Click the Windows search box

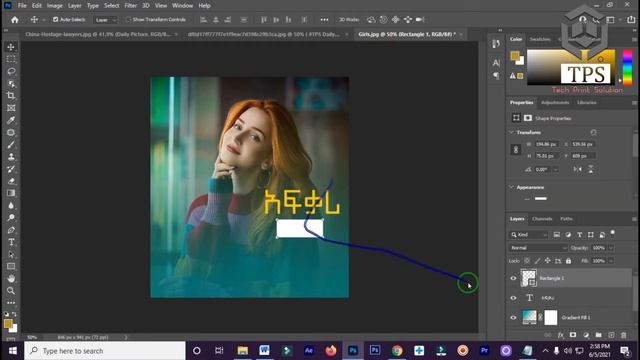(105, 351)
